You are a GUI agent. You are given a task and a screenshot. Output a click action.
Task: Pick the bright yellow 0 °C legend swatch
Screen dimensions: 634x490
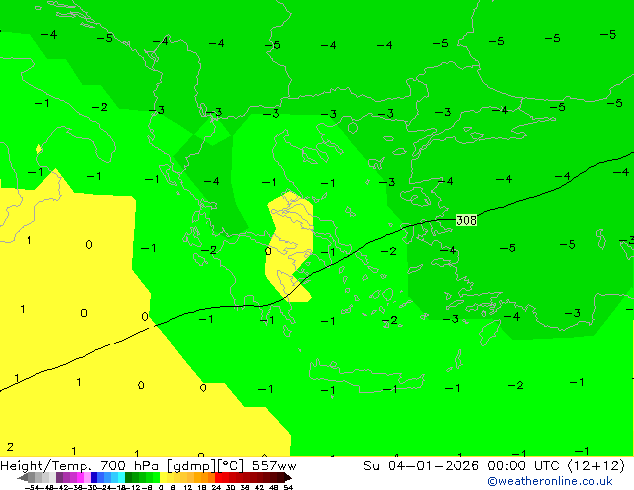click(x=163, y=477)
